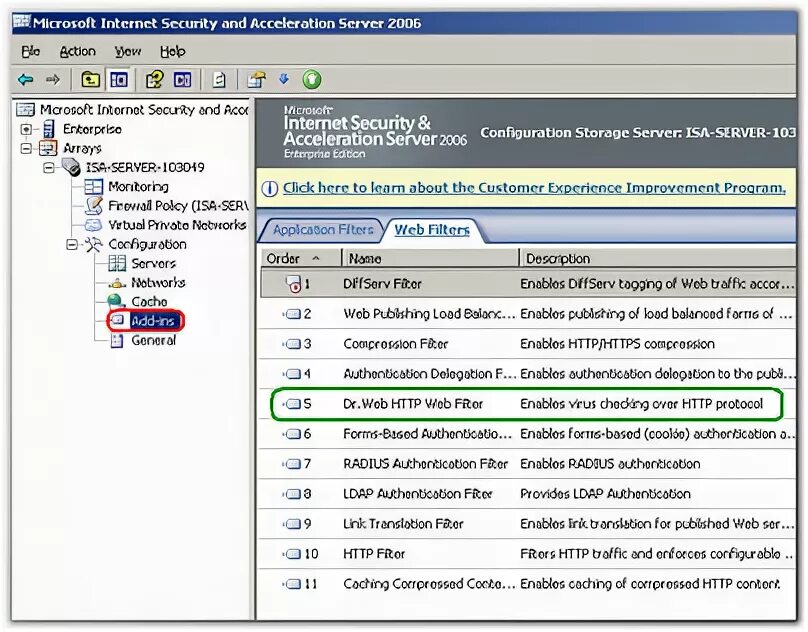
Task: Click the Link Translation Filter row icon
Action: coord(293,524)
